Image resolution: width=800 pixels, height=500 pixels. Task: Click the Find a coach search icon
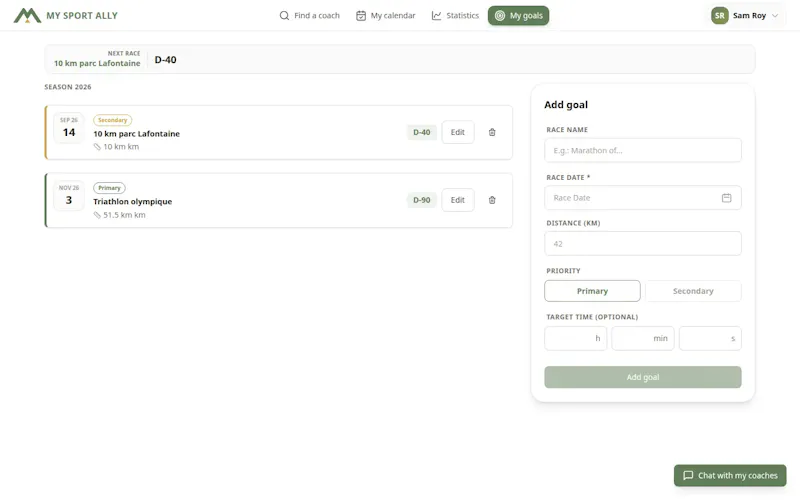(284, 16)
